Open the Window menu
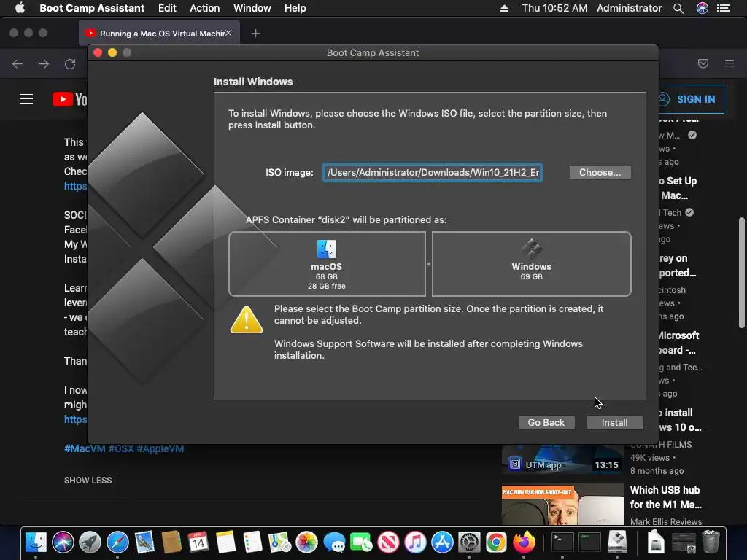 point(252,8)
